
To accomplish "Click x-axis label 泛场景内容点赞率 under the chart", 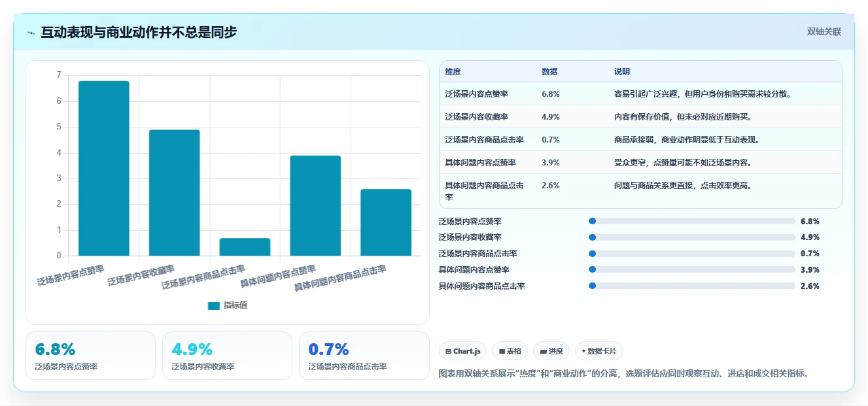I will pyautogui.click(x=71, y=275).
